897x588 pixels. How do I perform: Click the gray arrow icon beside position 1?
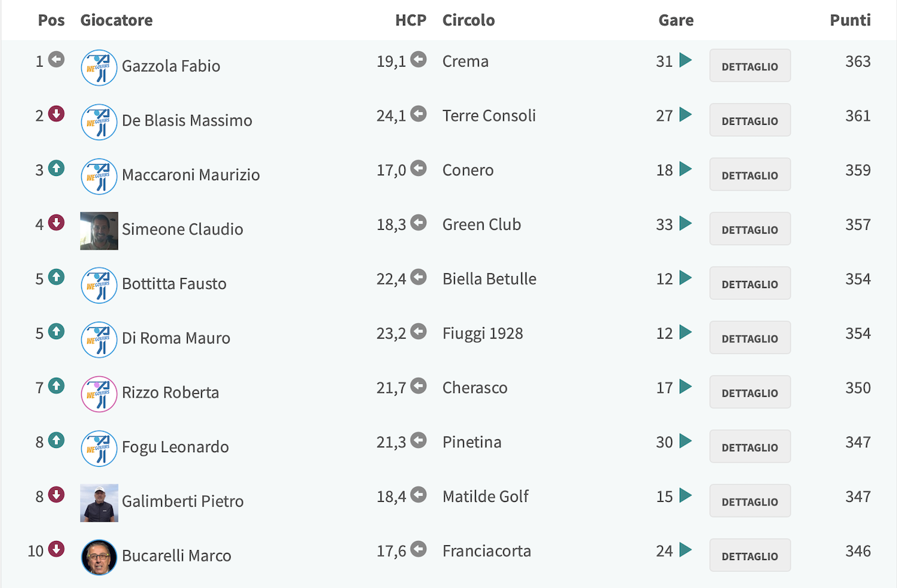coord(57,60)
